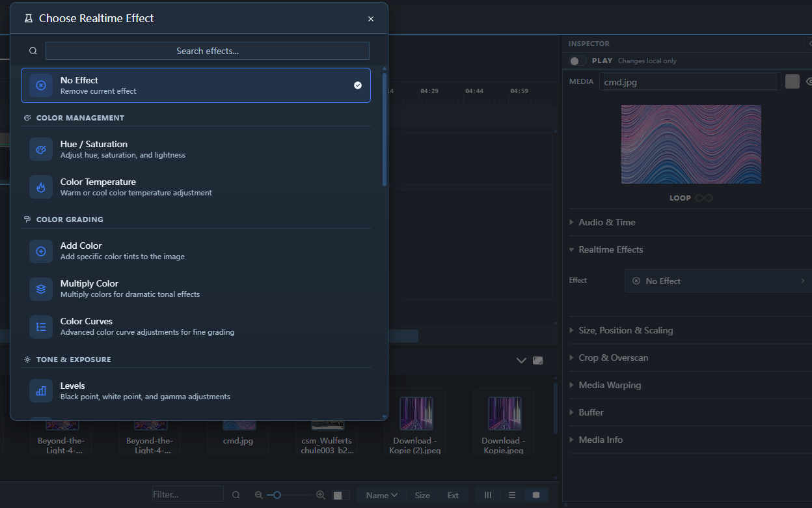The height and width of the screenshot is (508, 812).
Task: Click the Filter input field
Action: click(x=188, y=494)
